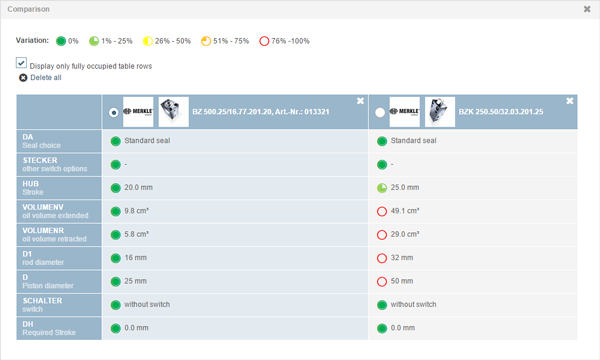Click the Delete all link
The height and width of the screenshot is (360, 600).
pyautogui.click(x=46, y=78)
